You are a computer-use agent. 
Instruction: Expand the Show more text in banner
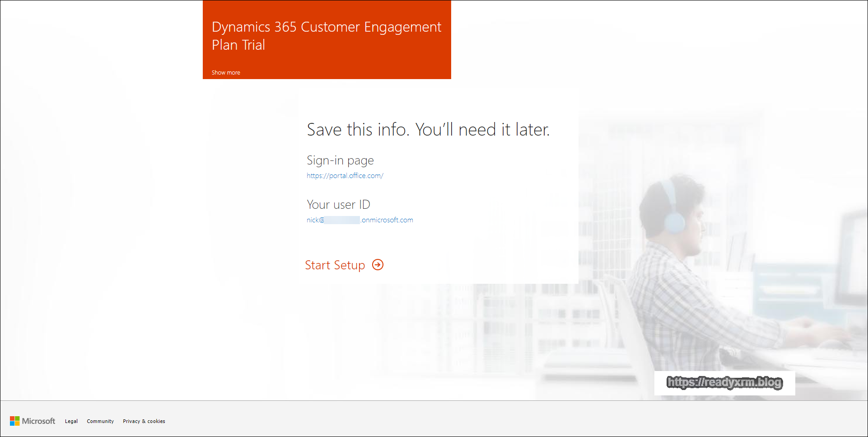tap(226, 72)
